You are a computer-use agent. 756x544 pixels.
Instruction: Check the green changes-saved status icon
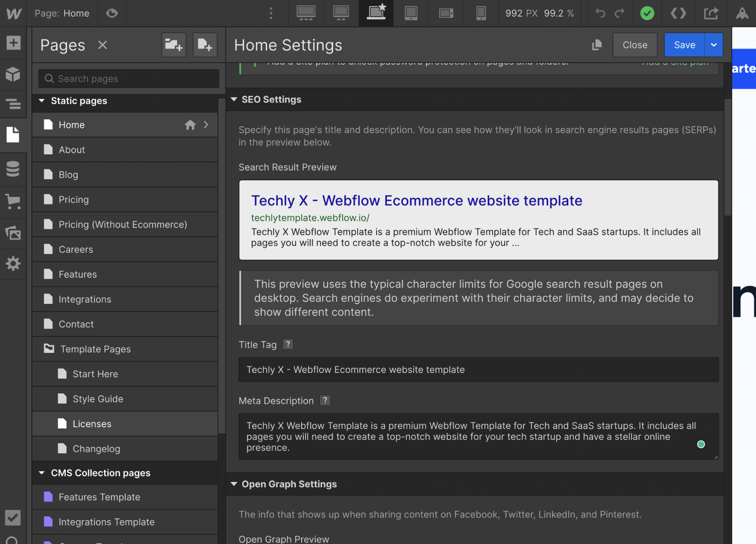(647, 13)
